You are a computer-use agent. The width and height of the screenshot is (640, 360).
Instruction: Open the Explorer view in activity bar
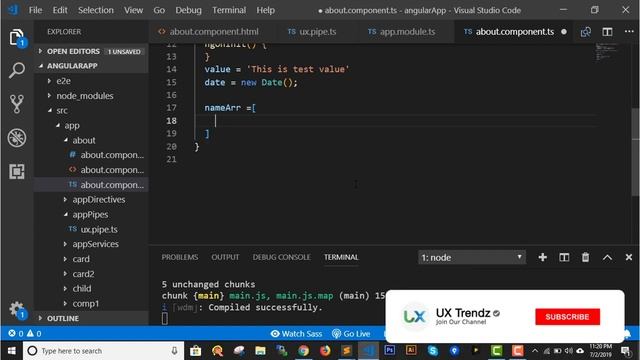coord(16,38)
